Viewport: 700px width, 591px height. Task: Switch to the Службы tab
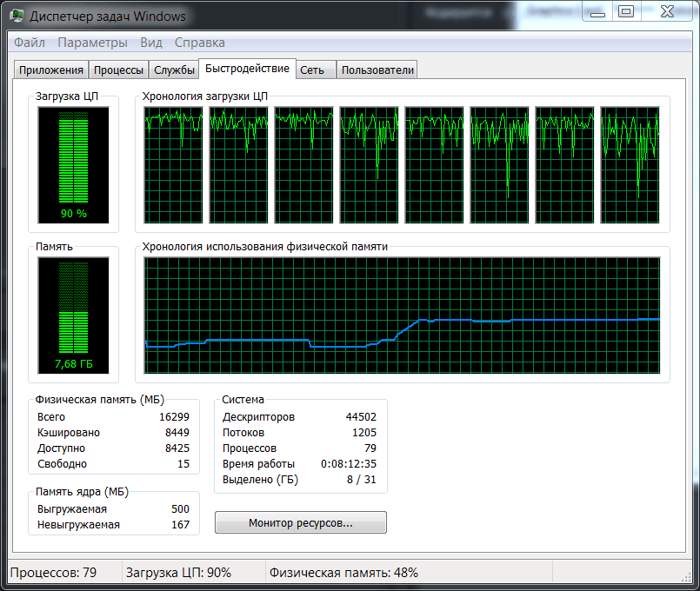(x=174, y=70)
